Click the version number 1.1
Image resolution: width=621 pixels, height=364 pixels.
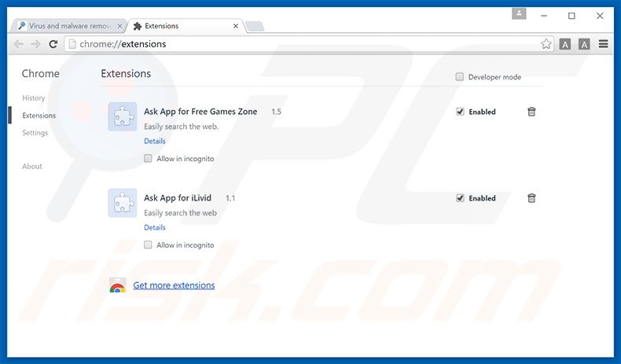tap(230, 198)
